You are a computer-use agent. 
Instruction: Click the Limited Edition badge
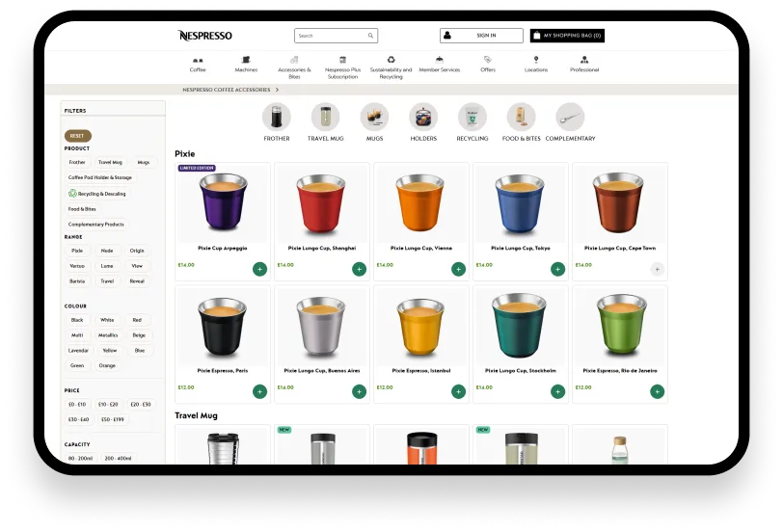pos(197,169)
